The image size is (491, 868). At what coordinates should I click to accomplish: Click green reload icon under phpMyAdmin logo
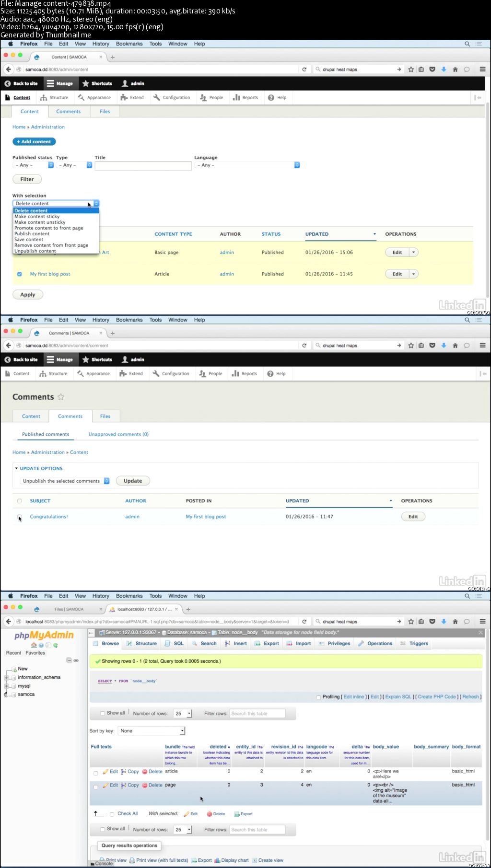[56, 645]
